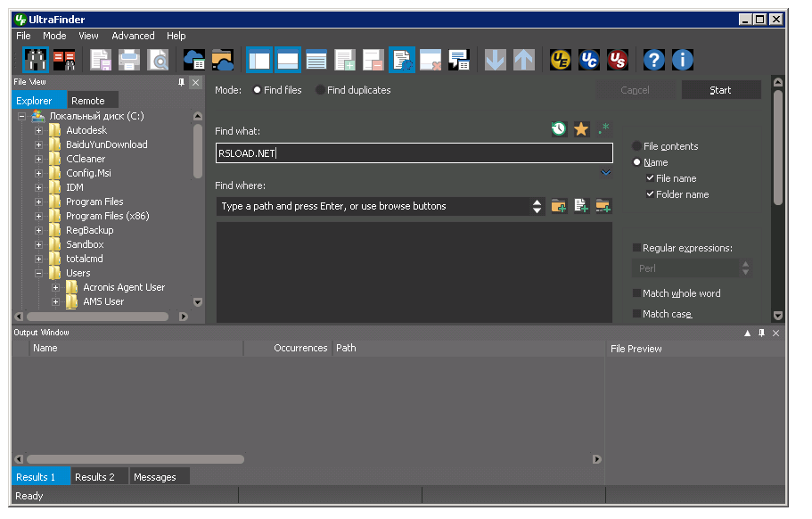Click the binoculars Find files toolbar icon
The height and width of the screenshot is (519, 812).
tap(36, 60)
